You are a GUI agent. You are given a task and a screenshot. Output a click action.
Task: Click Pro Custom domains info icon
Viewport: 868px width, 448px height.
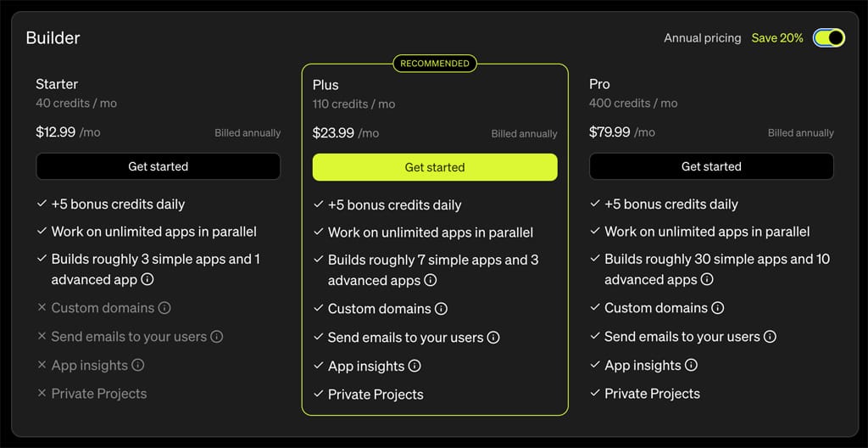click(718, 308)
